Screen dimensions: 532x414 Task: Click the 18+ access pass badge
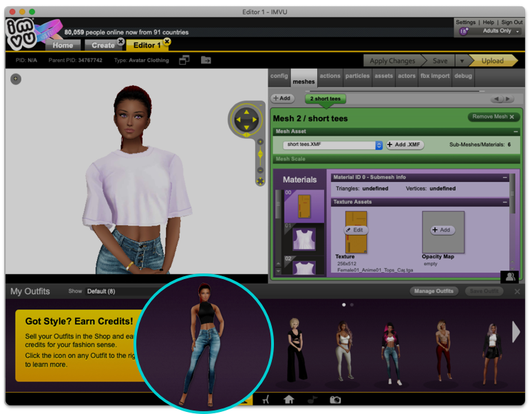[x=463, y=31]
